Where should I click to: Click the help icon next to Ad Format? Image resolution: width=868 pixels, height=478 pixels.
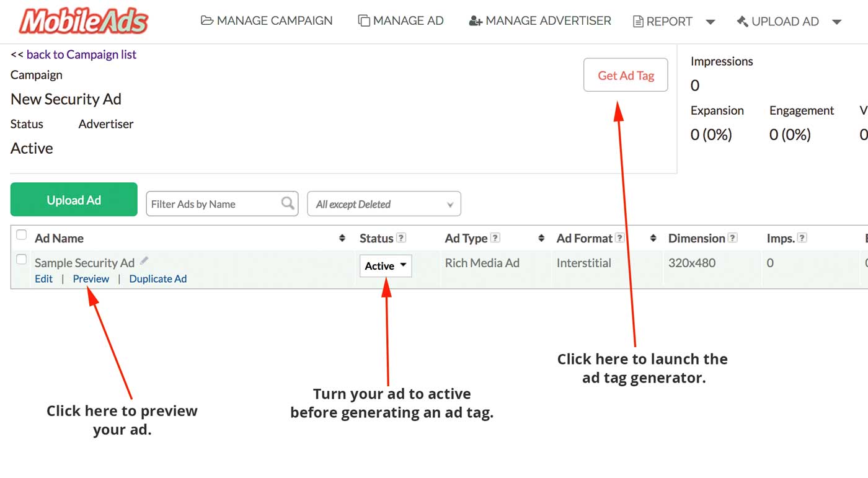(619, 238)
